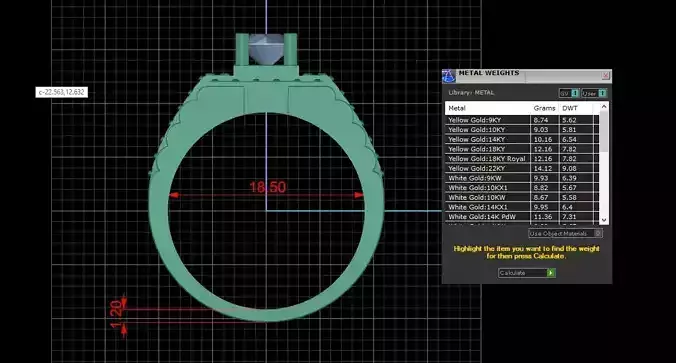Click the Grams column header
676x363 pixels.
coord(545,108)
